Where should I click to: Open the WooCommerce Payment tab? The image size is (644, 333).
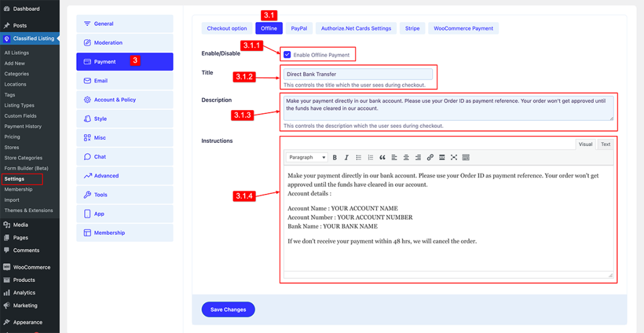click(464, 28)
